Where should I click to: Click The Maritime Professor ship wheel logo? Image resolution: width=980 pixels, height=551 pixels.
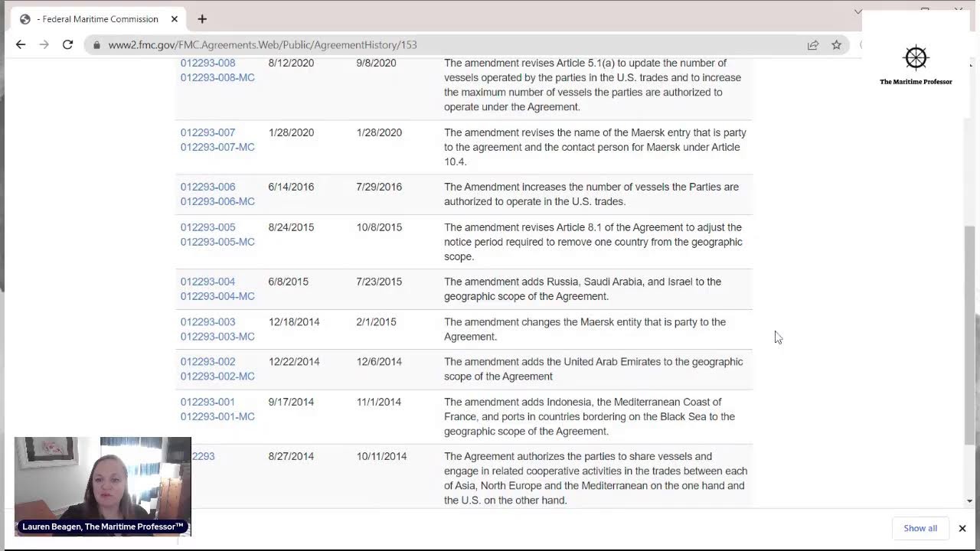click(916, 57)
